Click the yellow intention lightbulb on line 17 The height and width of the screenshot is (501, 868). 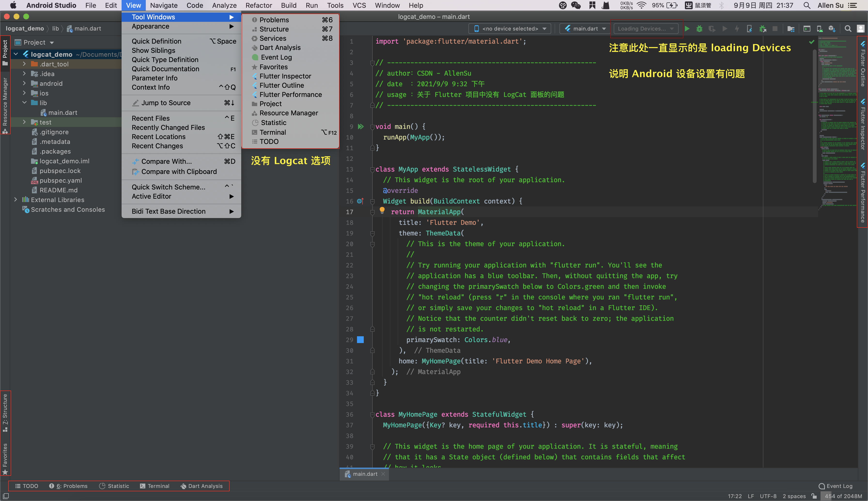click(x=382, y=210)
